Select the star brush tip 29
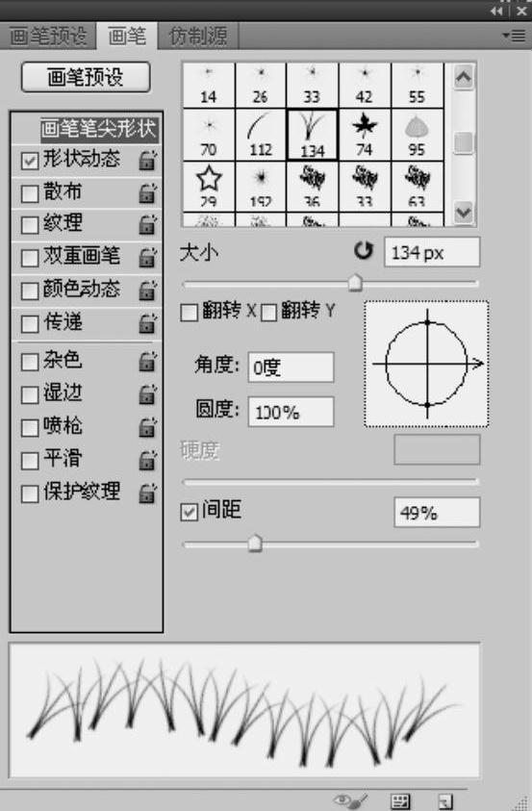532x811 pixels. [209, 188]
